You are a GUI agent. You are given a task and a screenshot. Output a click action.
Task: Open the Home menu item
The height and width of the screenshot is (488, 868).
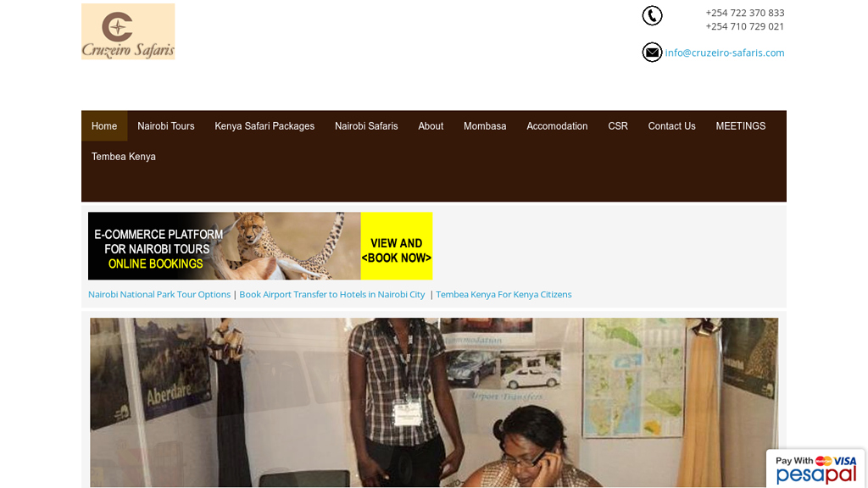point(104,125)
